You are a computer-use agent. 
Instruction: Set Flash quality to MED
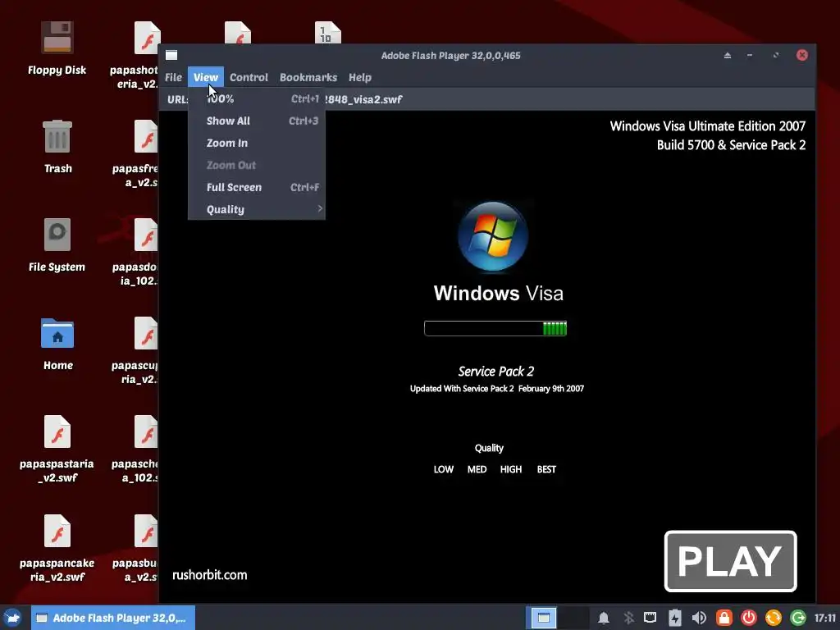(x=477, y=469)
